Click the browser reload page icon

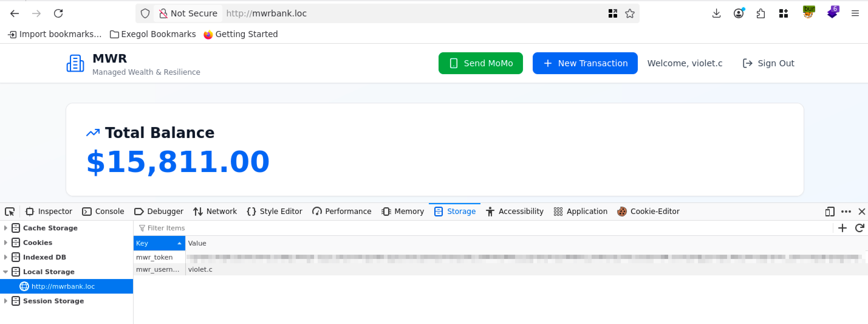[x=58, y=13]
